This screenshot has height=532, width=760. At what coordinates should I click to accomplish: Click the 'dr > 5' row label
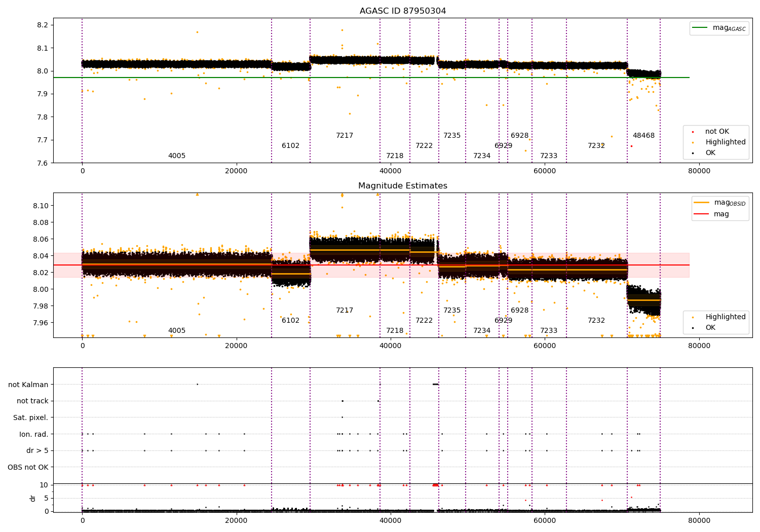pos(37,451)
